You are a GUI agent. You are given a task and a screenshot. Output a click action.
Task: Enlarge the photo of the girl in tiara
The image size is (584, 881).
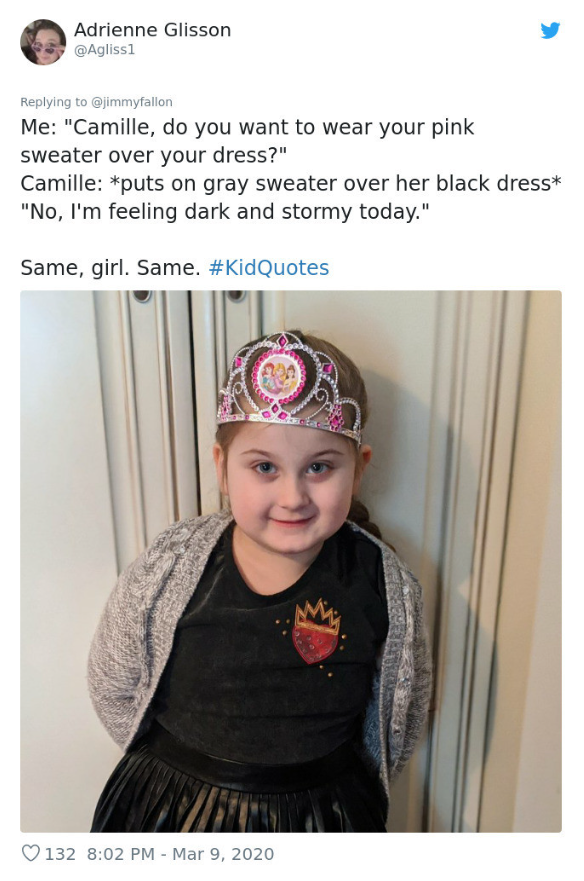291,561
